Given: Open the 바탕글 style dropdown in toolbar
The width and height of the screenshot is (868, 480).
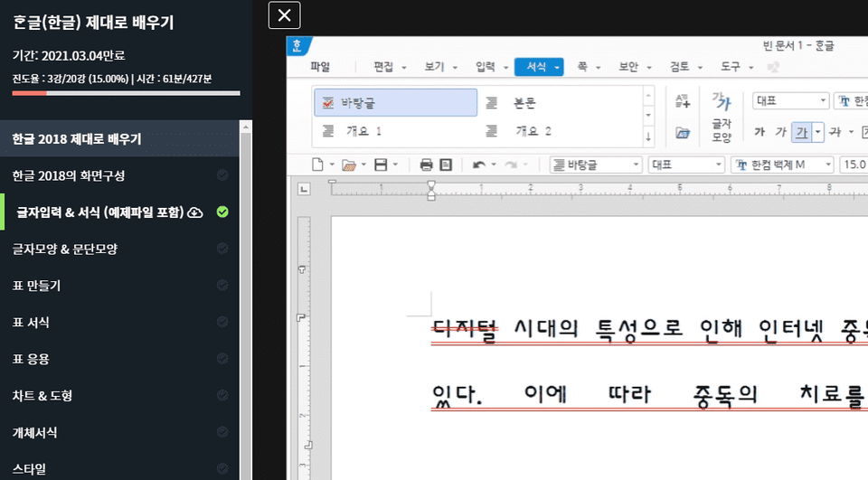Looking at the screenshot, I should [636, 165].
